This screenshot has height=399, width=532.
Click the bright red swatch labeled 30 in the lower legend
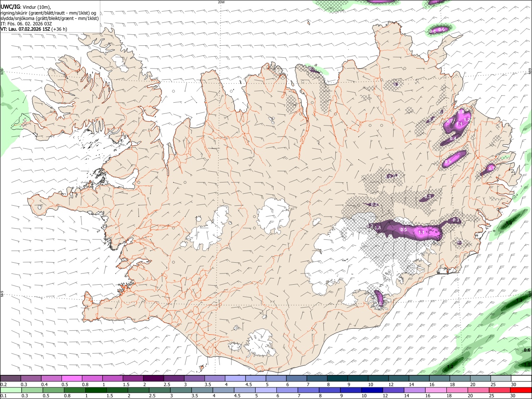[521, 390]
